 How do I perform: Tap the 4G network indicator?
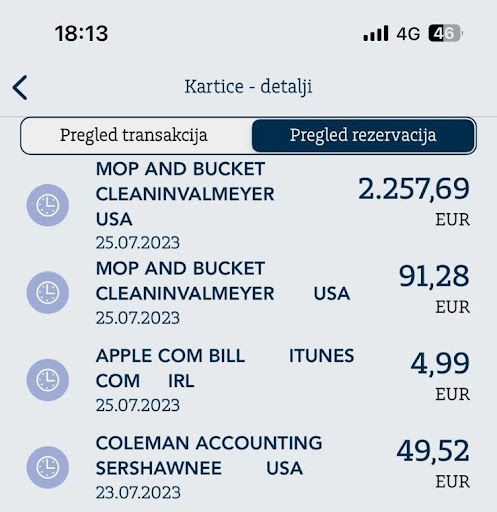(408, 34)
